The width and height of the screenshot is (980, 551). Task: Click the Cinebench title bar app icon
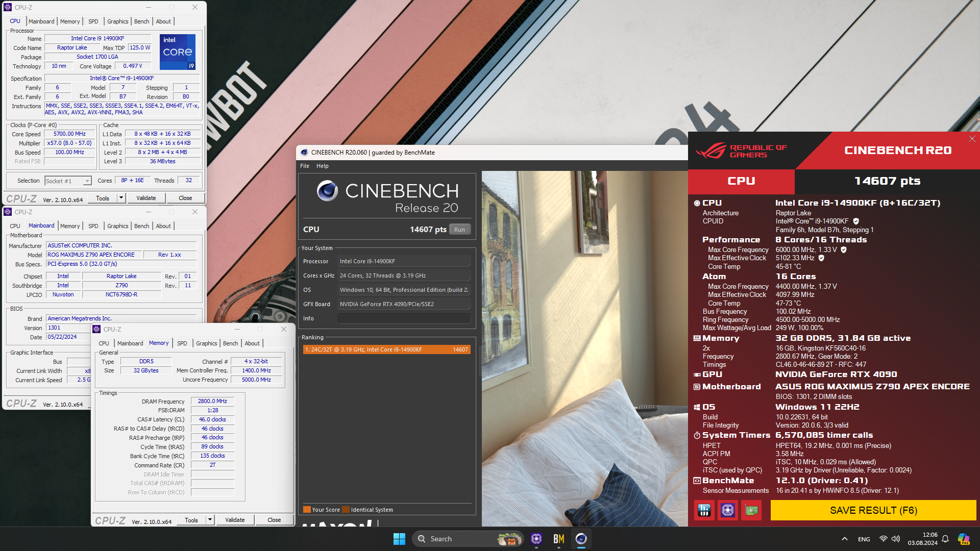pyautogui.click(x=304, y=153)
